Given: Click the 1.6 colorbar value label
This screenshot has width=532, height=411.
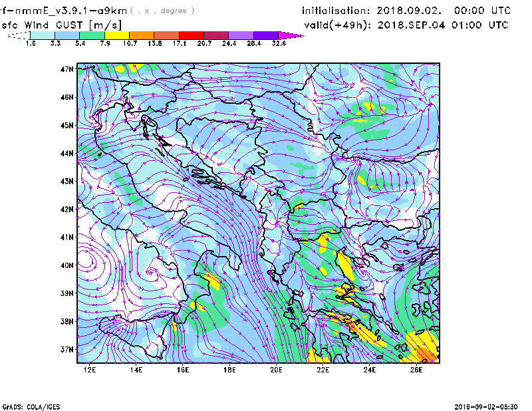Looking at the screenshot, I should [31, 43].
